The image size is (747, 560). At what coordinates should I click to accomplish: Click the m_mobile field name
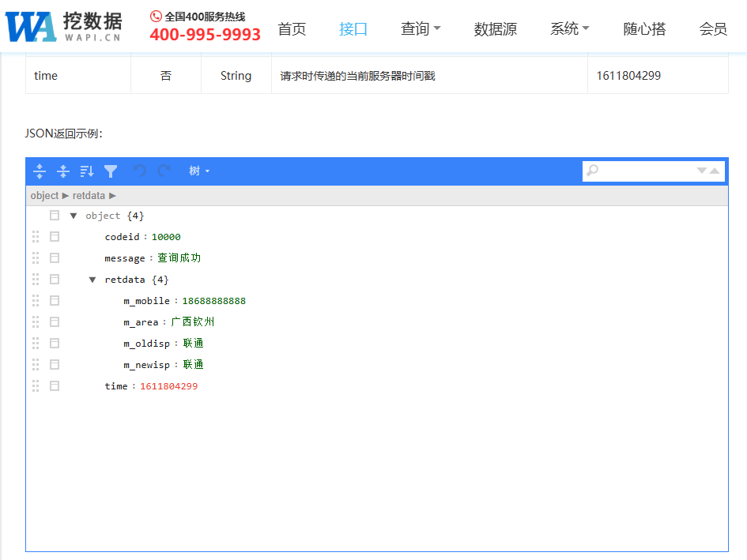point(147,300)
